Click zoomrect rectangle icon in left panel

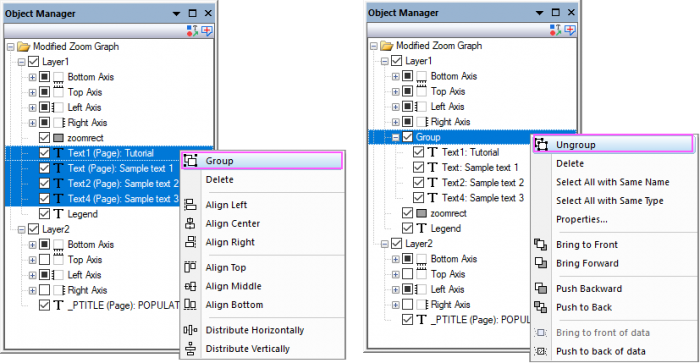(x=58, y=138)
